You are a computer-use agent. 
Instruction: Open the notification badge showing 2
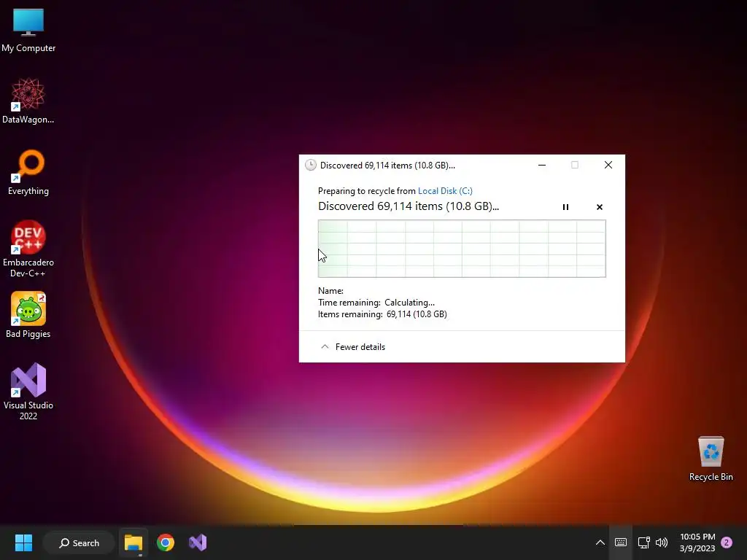tap(727, 542)
